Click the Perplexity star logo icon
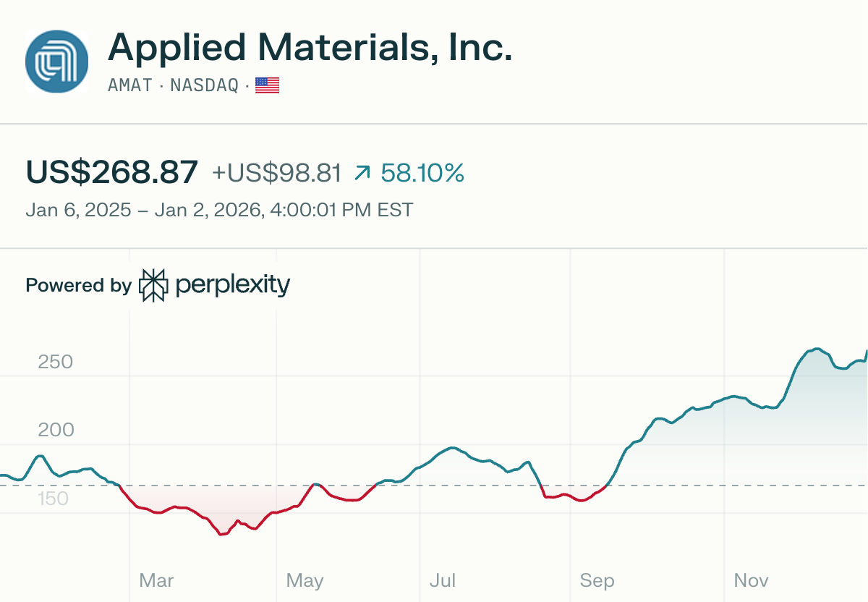 point(153,285)
